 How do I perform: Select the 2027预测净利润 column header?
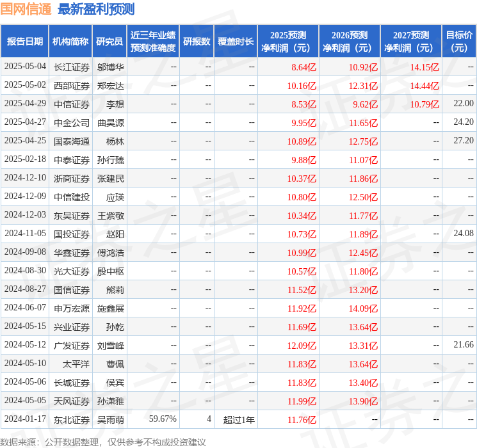point(411,42)
